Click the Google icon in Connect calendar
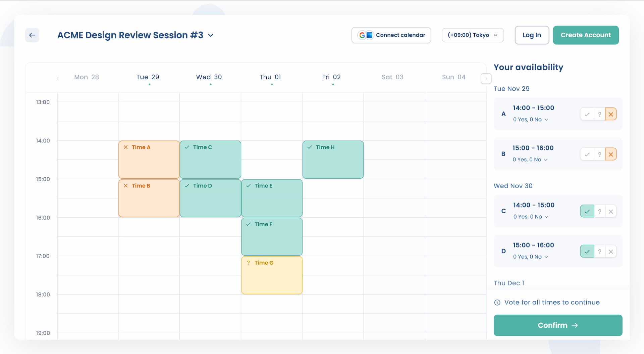This screenshot has height=354, width=644. point(362,35)
